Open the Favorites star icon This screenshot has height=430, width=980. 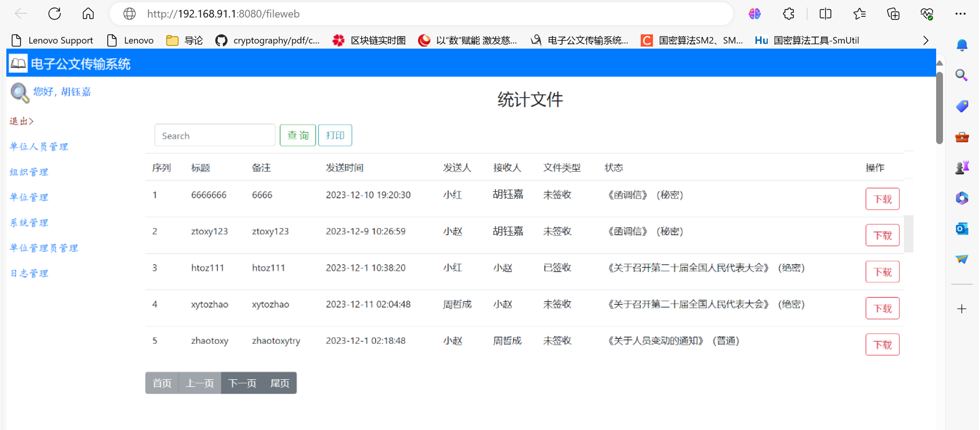pos(860,14)
